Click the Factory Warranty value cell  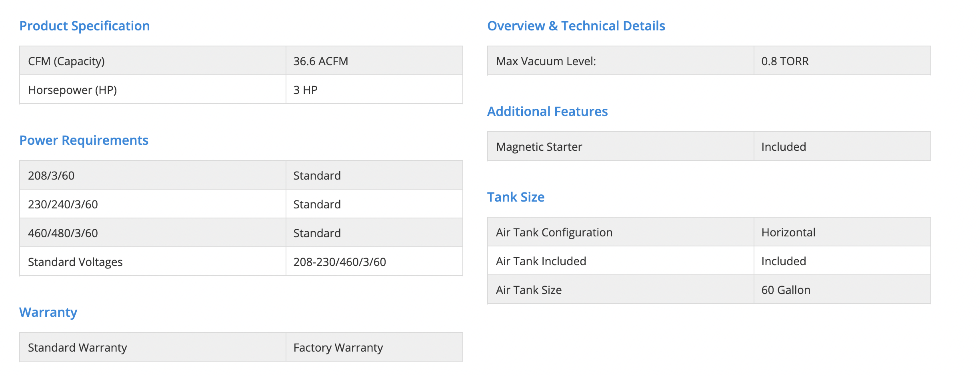338,348
